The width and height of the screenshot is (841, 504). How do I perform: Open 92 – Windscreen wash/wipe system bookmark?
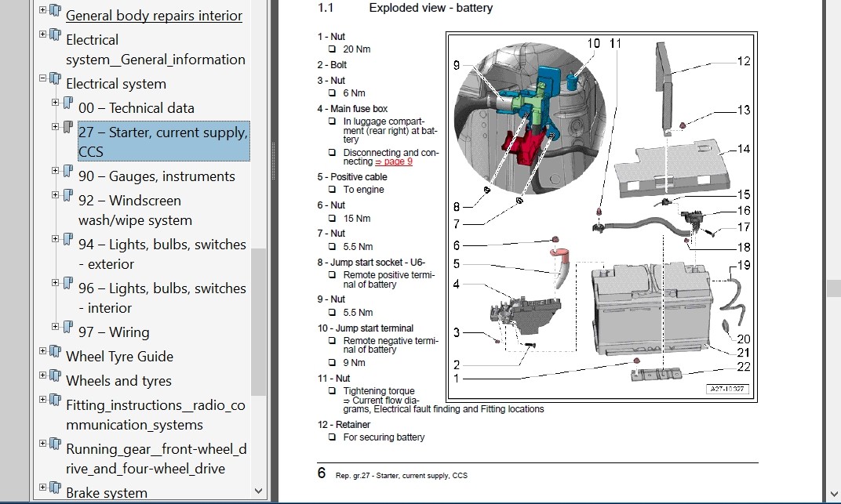(x=135, y=211)
